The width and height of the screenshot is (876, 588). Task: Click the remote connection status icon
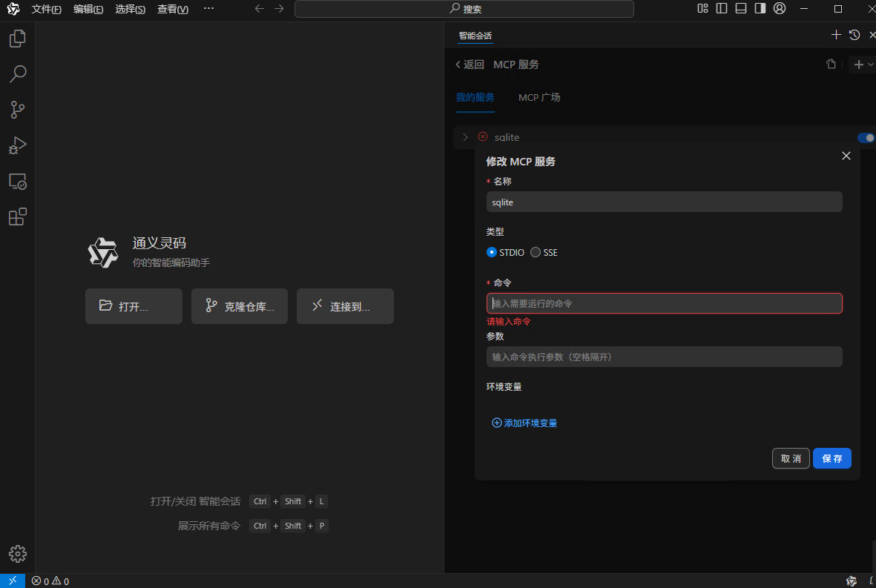tap(13, 581)
